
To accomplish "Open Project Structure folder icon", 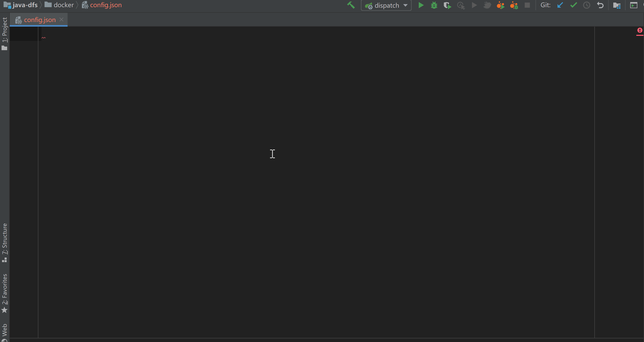I will pos(617,5).
